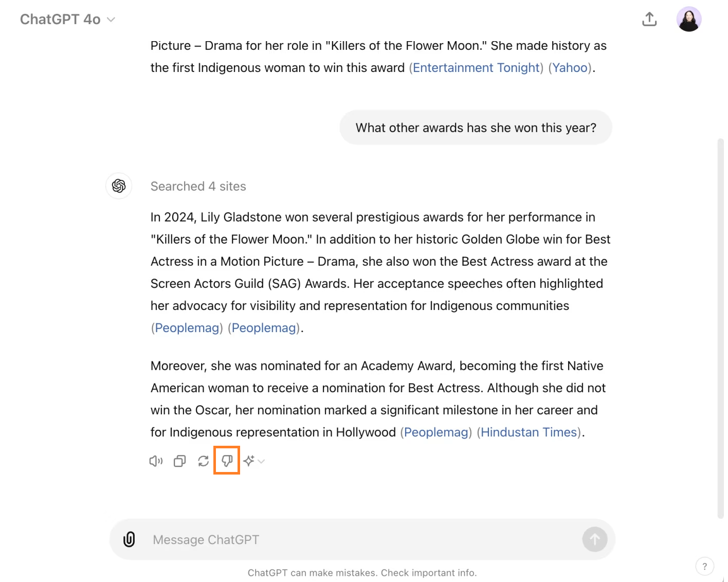
Task: Click the Read Aloud speaker icon
Action: 156,461
